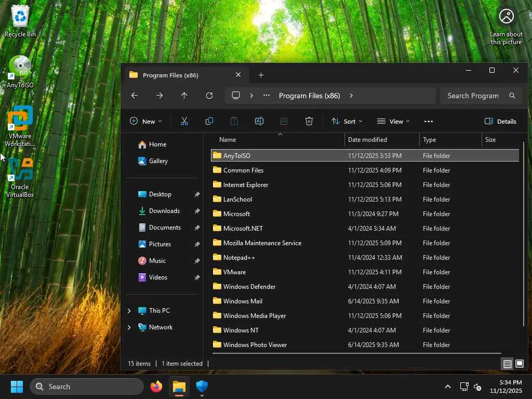The height and width of the screenshot is (399, 532).
Task: Click the Paste clipboard icon
Action: coord(234,121)
